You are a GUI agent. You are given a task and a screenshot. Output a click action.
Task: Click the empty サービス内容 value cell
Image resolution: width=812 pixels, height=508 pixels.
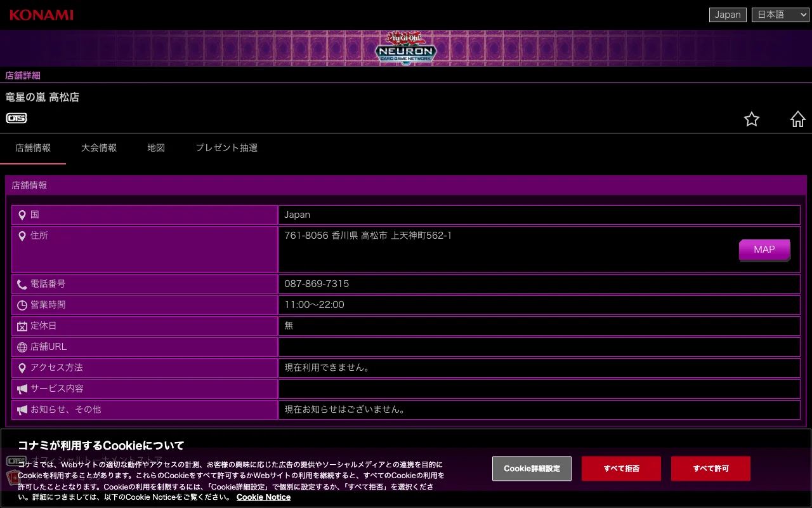point(539,389)
